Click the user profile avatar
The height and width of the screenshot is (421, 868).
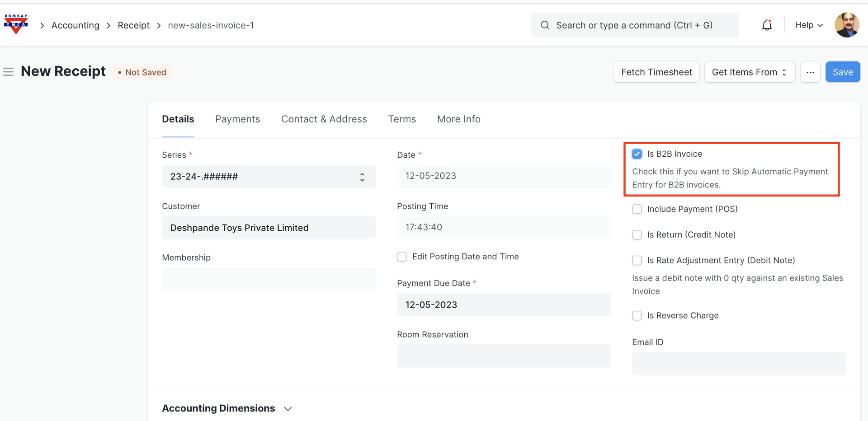[847, 25]
